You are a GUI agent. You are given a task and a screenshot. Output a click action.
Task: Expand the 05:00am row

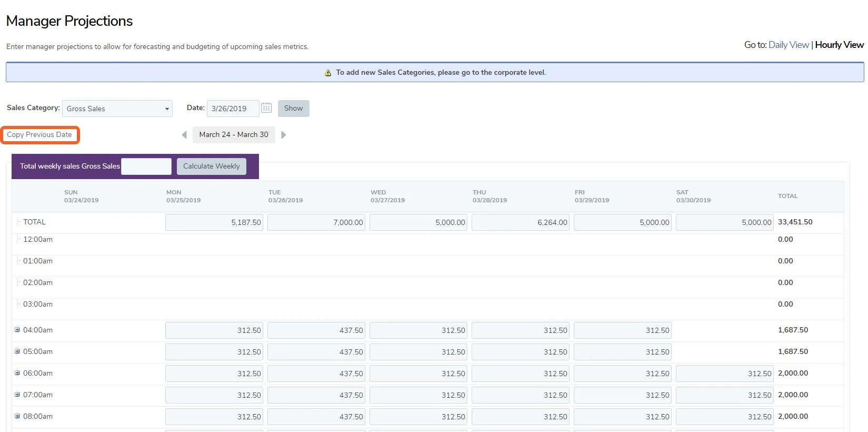point(17,351)
